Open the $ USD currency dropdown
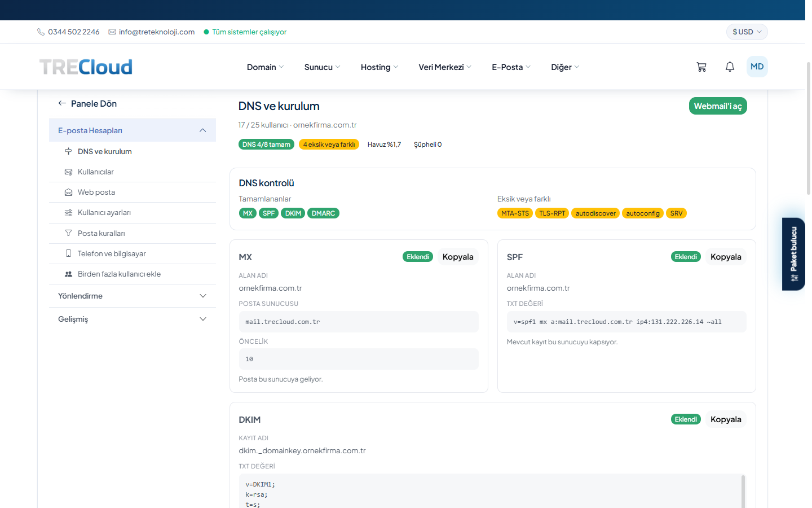This screenshot has width=812, height=508. click(747, 32)
